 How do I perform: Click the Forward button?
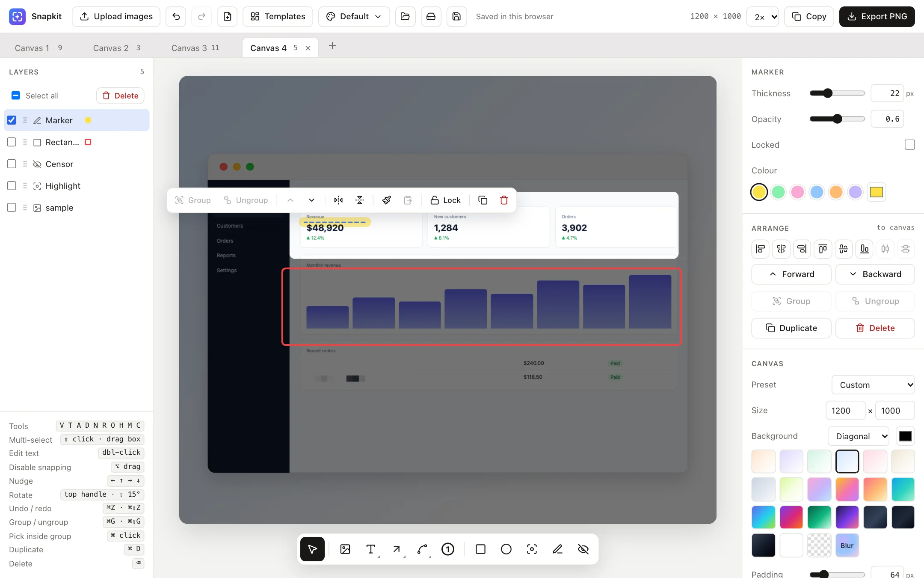point(791,274)
